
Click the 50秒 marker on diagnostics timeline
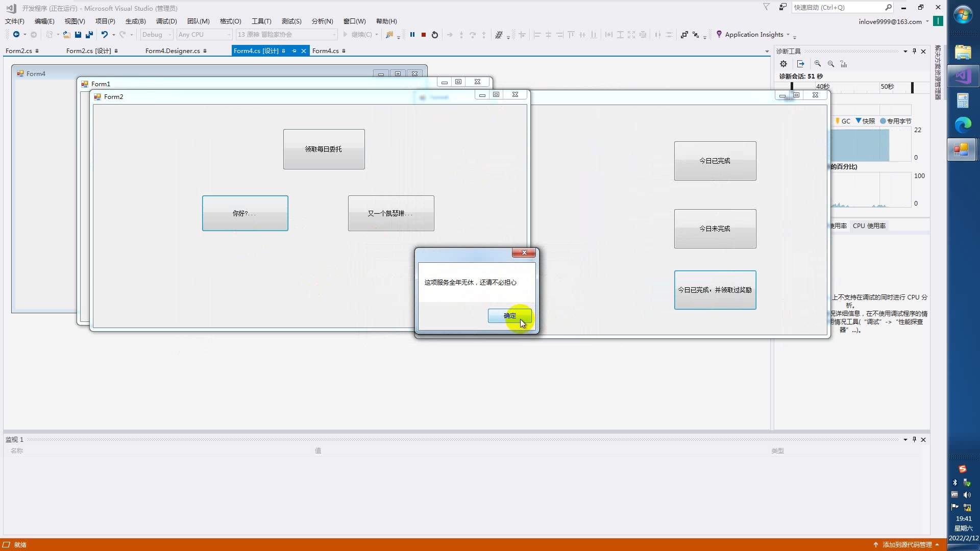pyautogui.click(x=887, y=87)
